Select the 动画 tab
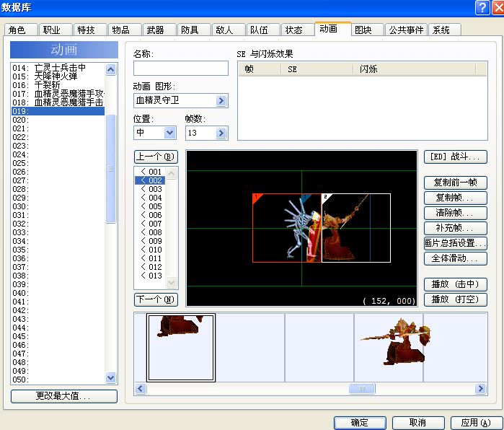Image resolution: width=504 pixels, height=430 pixels. (332, 29)
